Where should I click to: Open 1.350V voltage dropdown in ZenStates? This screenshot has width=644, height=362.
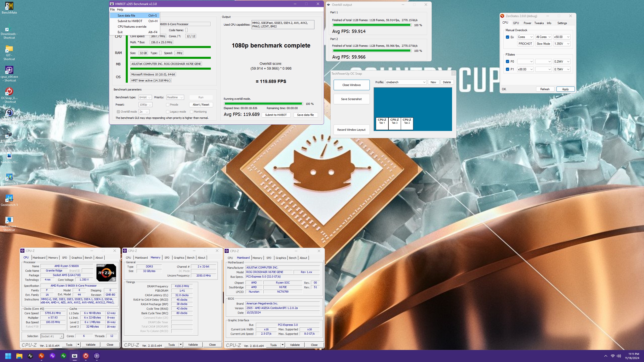[x=562, y=44]
